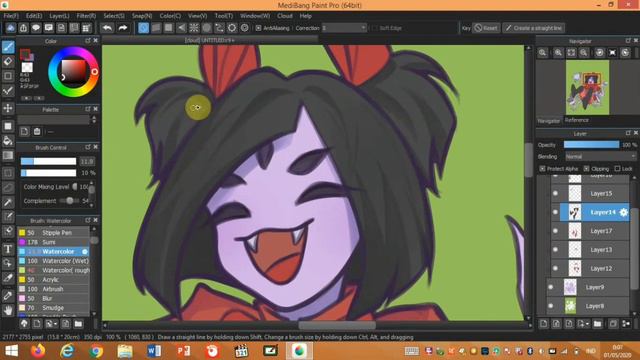Open Firefox from the taskbar
640x360 pixels.
39,351
